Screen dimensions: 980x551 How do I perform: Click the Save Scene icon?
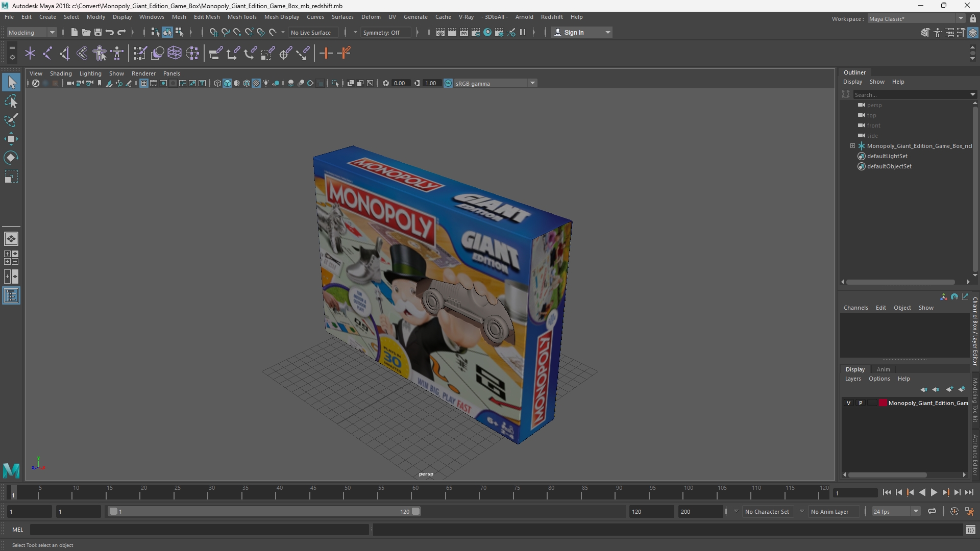(98, 32)
